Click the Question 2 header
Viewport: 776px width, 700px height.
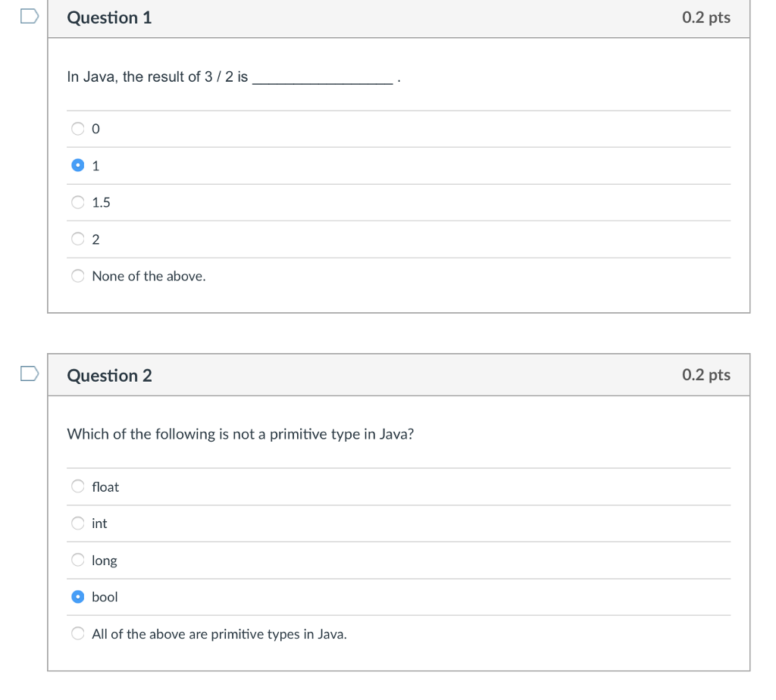109,375
